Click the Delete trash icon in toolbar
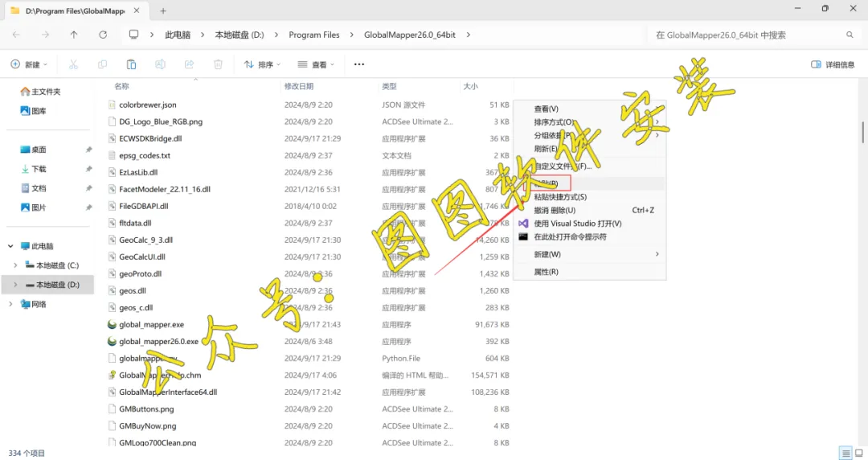 (x=218, y=64)
